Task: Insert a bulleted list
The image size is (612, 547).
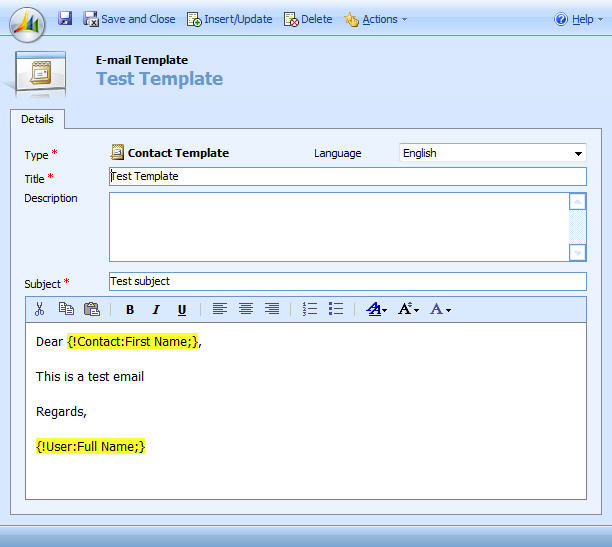Action: (336, 309)
